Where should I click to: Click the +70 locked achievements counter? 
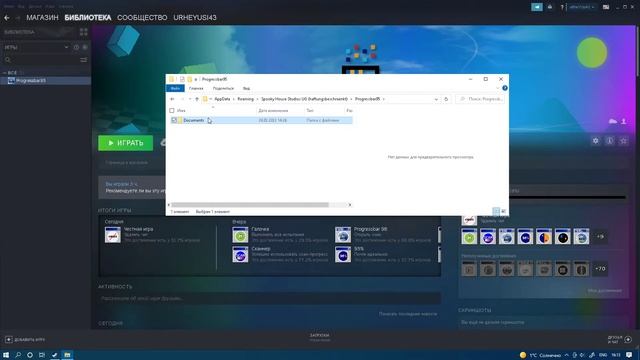pos(600,269)
